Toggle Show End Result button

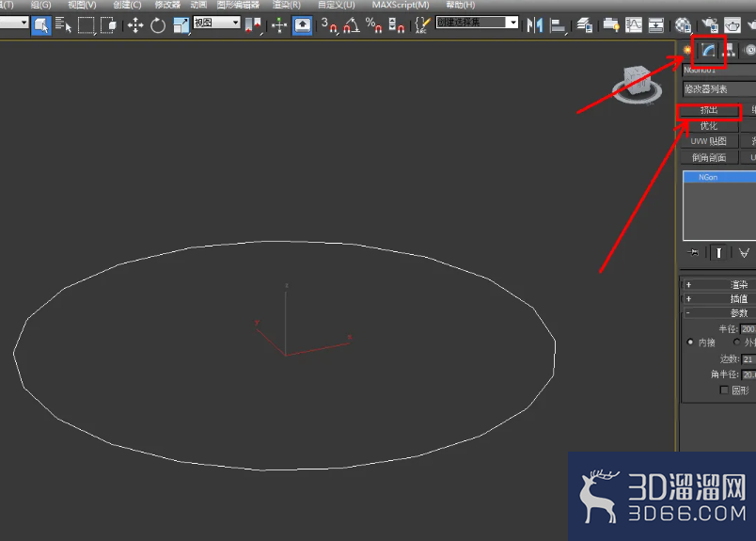pyautogui.click(x=717, y=253)
